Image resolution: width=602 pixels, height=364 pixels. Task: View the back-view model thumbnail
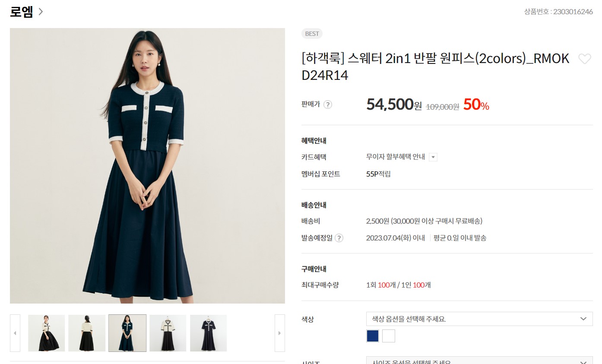[87, 333]
